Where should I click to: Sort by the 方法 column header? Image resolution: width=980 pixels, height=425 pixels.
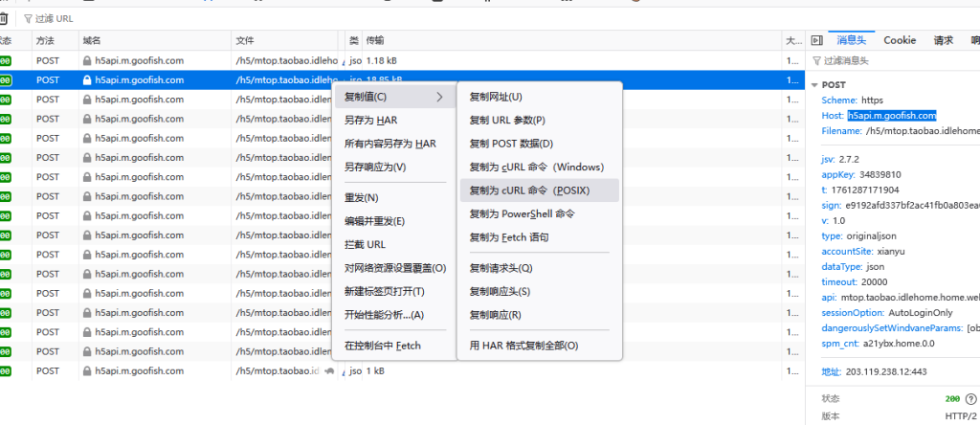coord(55,40)
